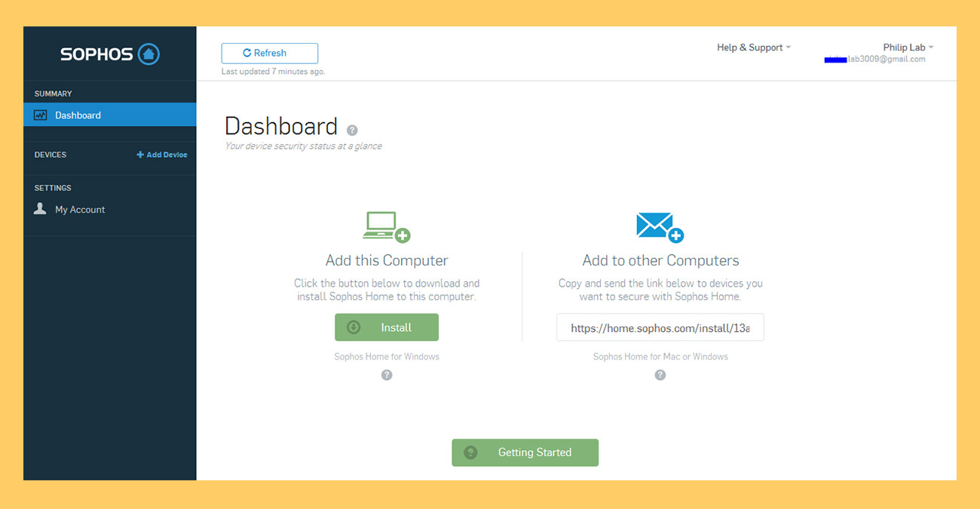
Task: Click the refresh arrow icon
Action: [x=247, y=53]
